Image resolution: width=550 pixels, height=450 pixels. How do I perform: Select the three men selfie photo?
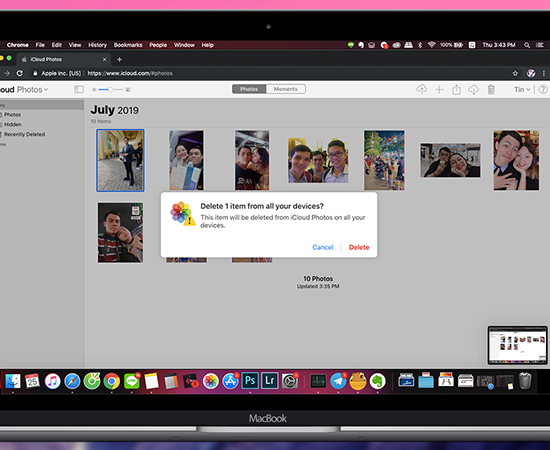(x=318, y=160)
